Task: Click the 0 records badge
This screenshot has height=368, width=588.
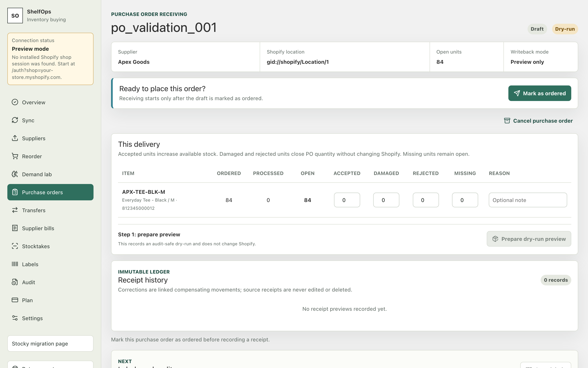Action: coord(556,280)
